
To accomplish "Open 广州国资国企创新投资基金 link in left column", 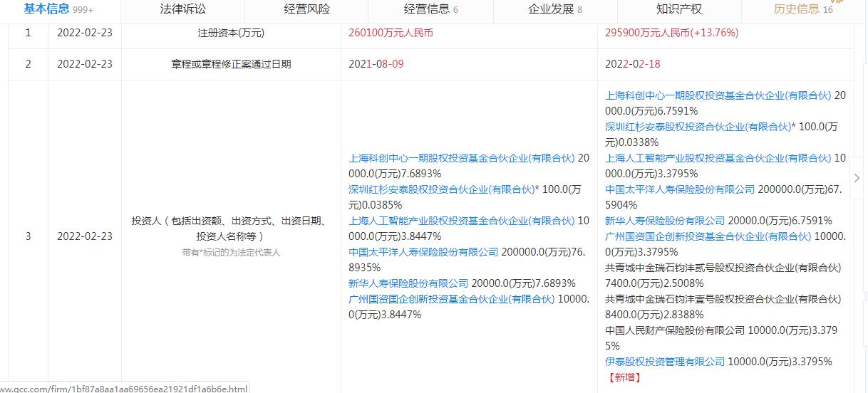I will click(x=452, y=299).
